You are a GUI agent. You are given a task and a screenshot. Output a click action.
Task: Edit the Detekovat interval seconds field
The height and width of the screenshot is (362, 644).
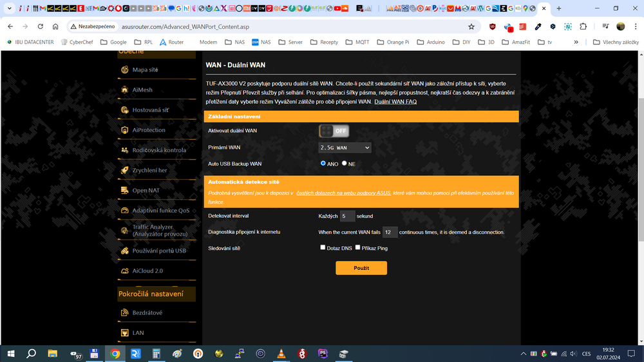347,216
